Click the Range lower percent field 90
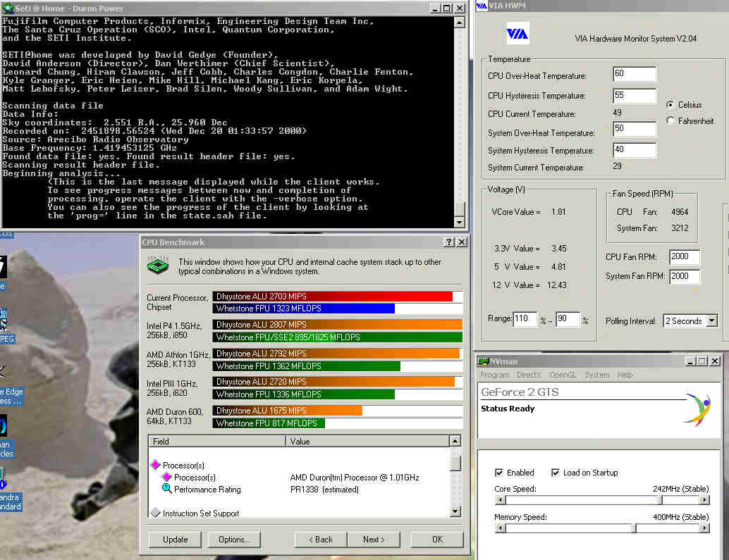Viewport: 729px width, 560px height. pyautogui.click(x=568, y=319)
